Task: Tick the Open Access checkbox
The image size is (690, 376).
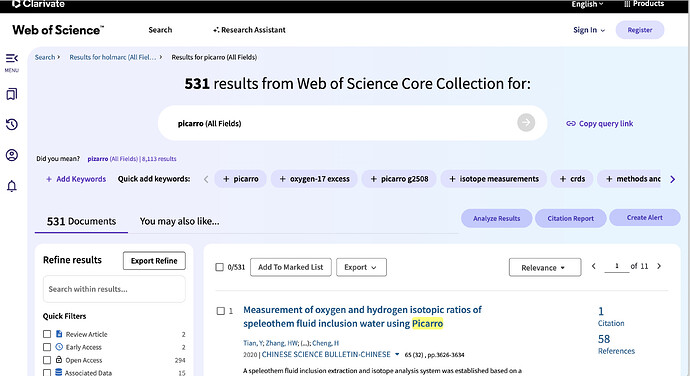Action: click(47, 360)
